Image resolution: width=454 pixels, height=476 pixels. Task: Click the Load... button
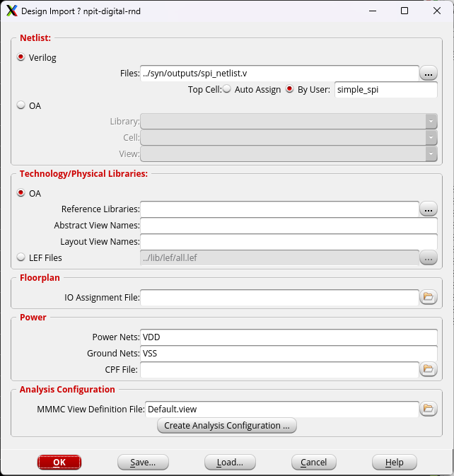230,462
